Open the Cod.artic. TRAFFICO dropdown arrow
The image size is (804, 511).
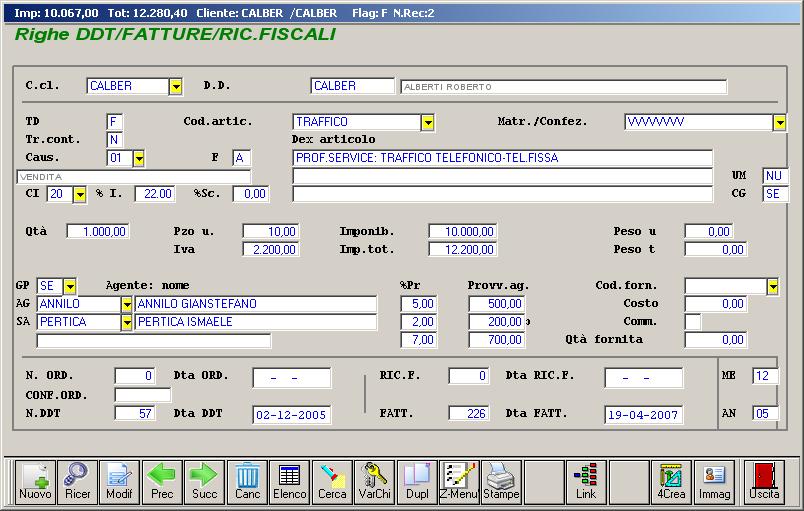[x=428, y=122]
